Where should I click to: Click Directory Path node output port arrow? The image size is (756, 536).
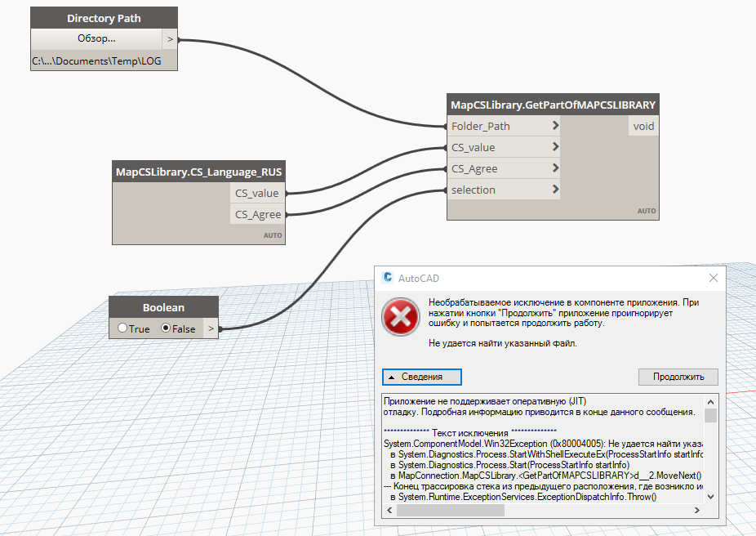click(x=170, y=39)
